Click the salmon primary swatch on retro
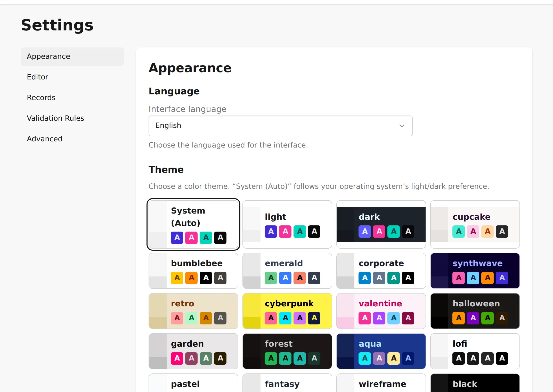 tap(177, 318)
